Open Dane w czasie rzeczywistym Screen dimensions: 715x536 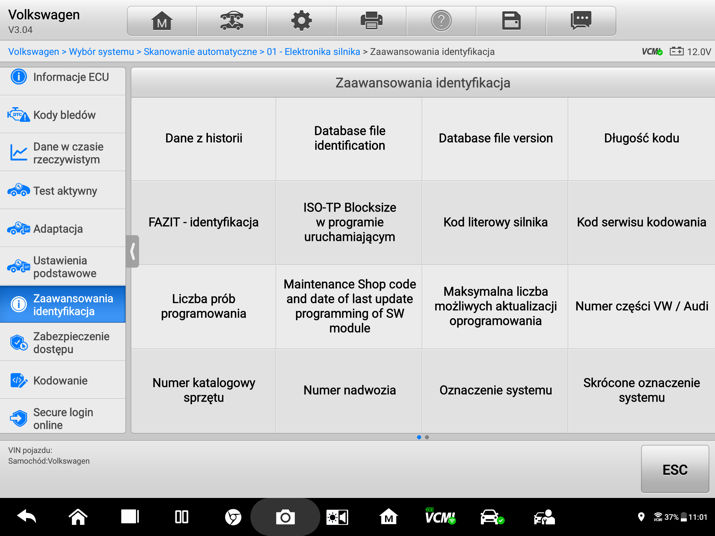(x=62, y=153)
